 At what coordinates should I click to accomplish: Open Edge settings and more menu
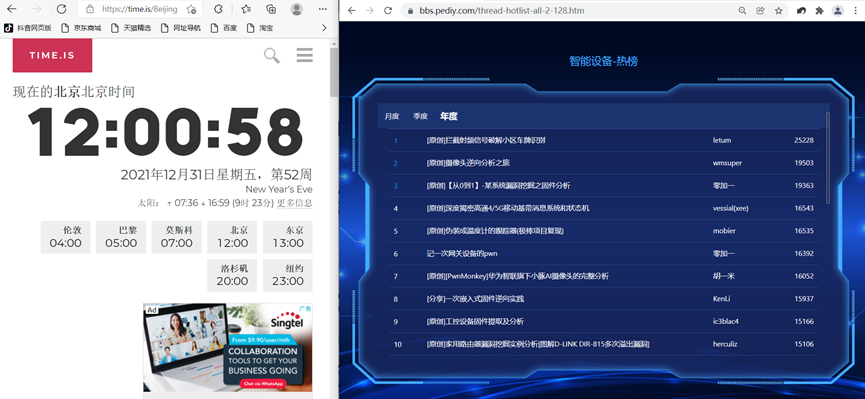point(323,9)
